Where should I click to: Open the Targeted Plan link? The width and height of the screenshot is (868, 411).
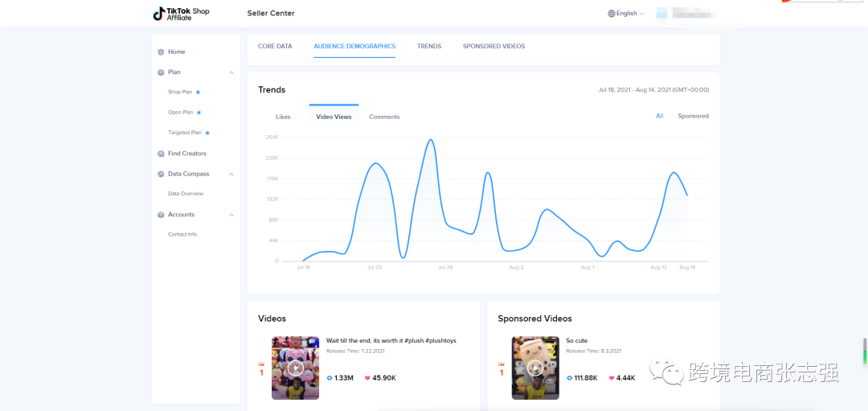click(x=185, y=133)
